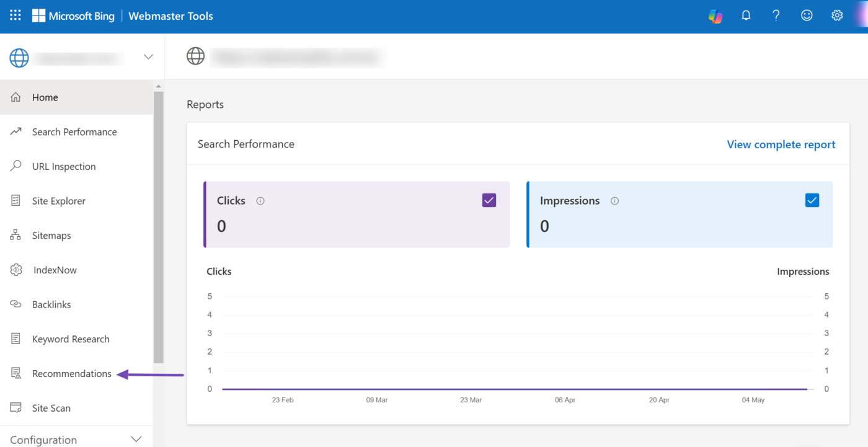The image size is (868, 447).
Task: Open Sitemaps from the sidebar
Action: pos(51,236)
